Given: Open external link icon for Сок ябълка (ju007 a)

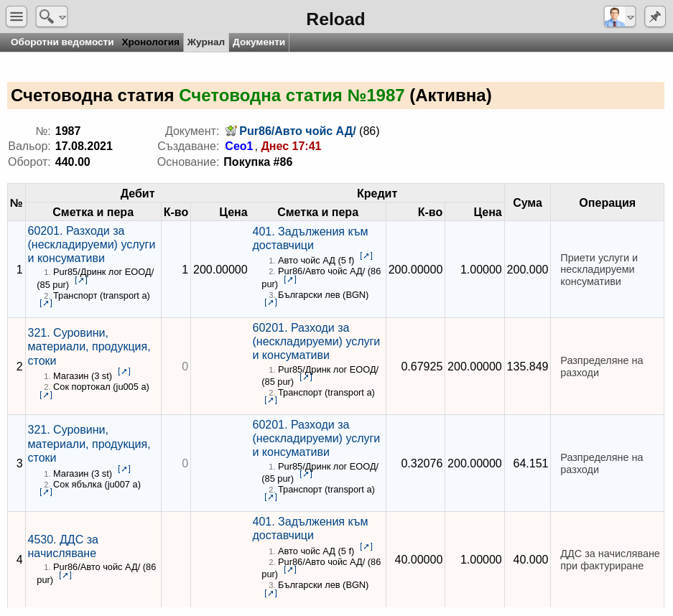Looking at the screenshot, I should [x=45, y=492].
